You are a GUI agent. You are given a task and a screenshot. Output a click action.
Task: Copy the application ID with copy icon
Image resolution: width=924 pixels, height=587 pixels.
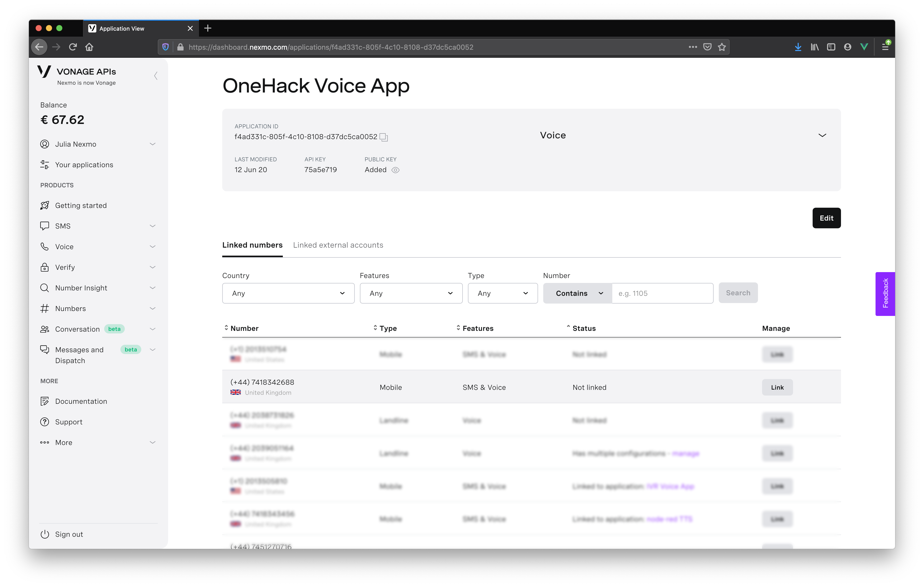(x=384, y=137)
